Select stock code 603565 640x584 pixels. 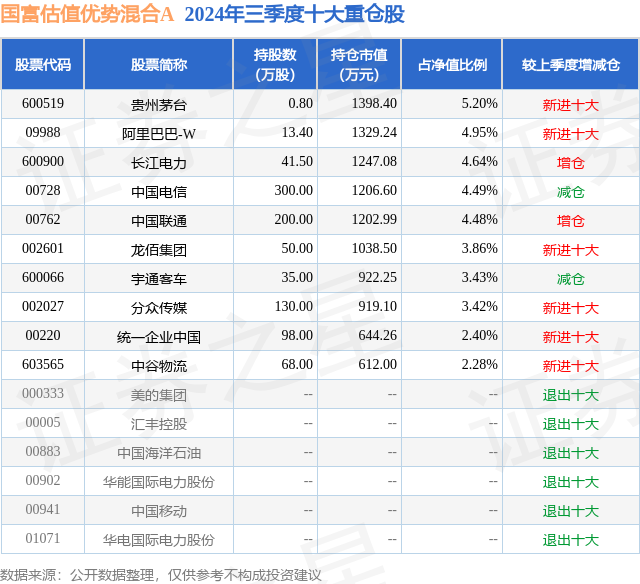[x=43, y=364]
